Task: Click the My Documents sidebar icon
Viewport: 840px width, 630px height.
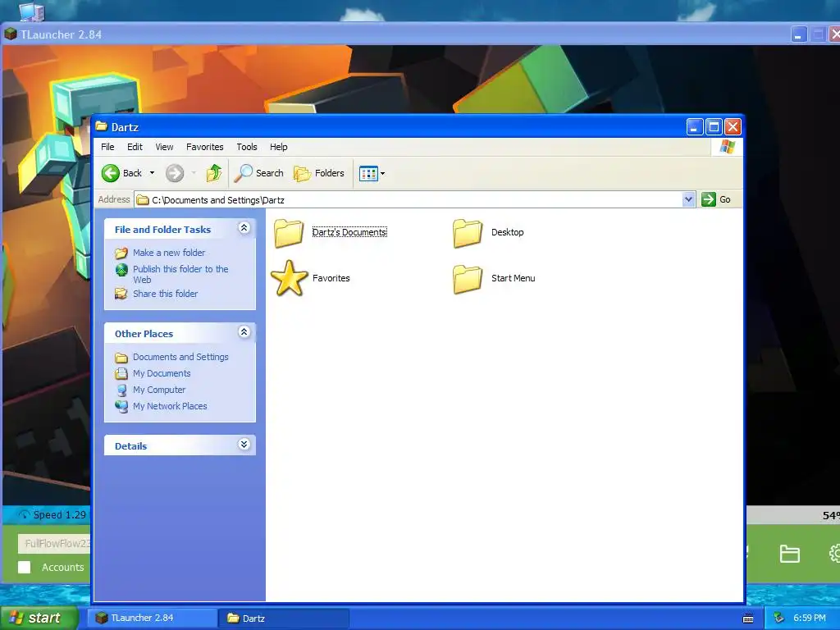Action: click(x=121, y=373)
